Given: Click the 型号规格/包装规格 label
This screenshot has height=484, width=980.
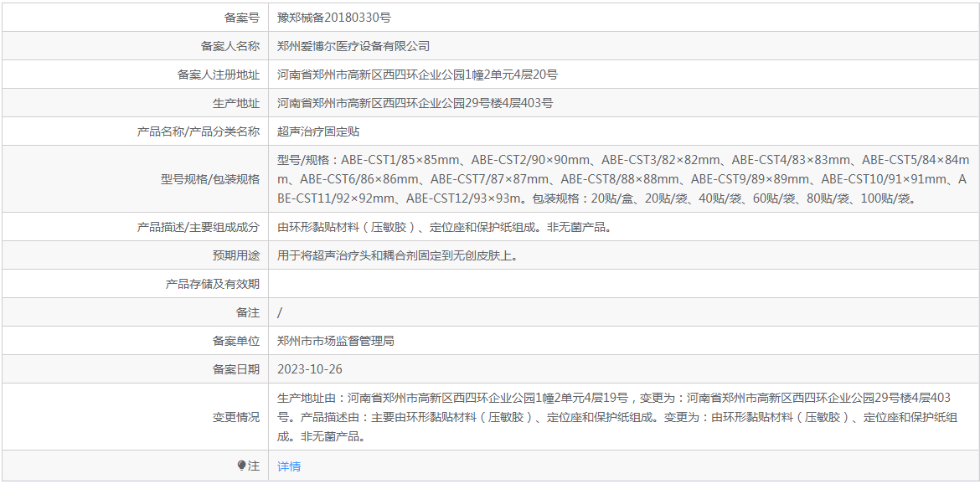Looking at the screenshot, I should click(x=210, y=179).
